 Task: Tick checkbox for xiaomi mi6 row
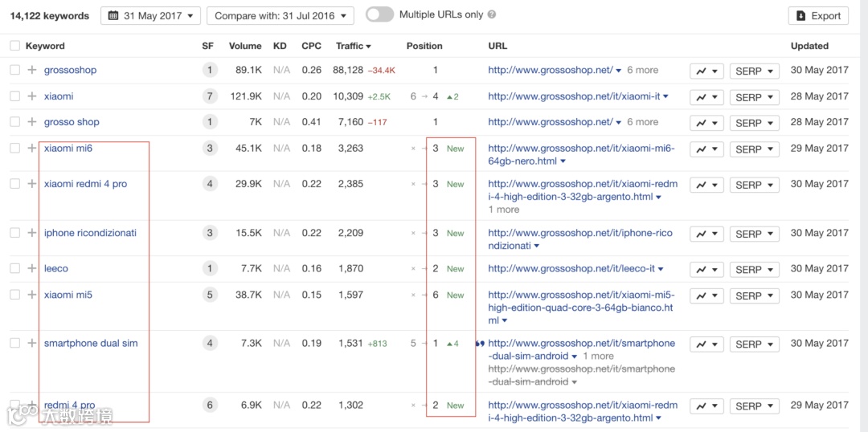[x=15, y=149]
